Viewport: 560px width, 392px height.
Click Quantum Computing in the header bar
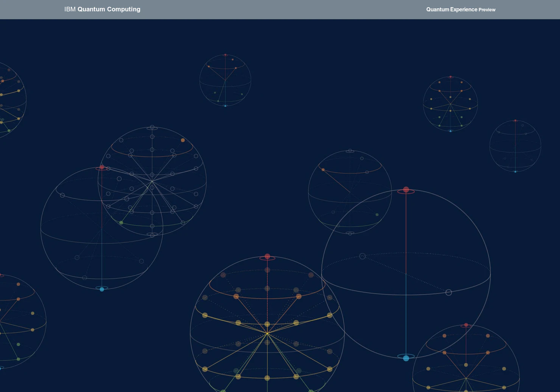click(x=108, y=9)
